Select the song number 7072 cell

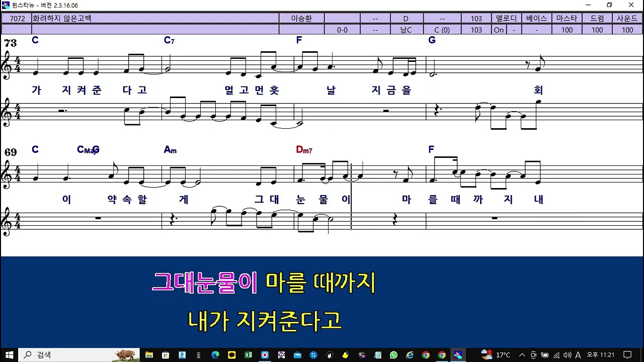(x=16, y=18)
